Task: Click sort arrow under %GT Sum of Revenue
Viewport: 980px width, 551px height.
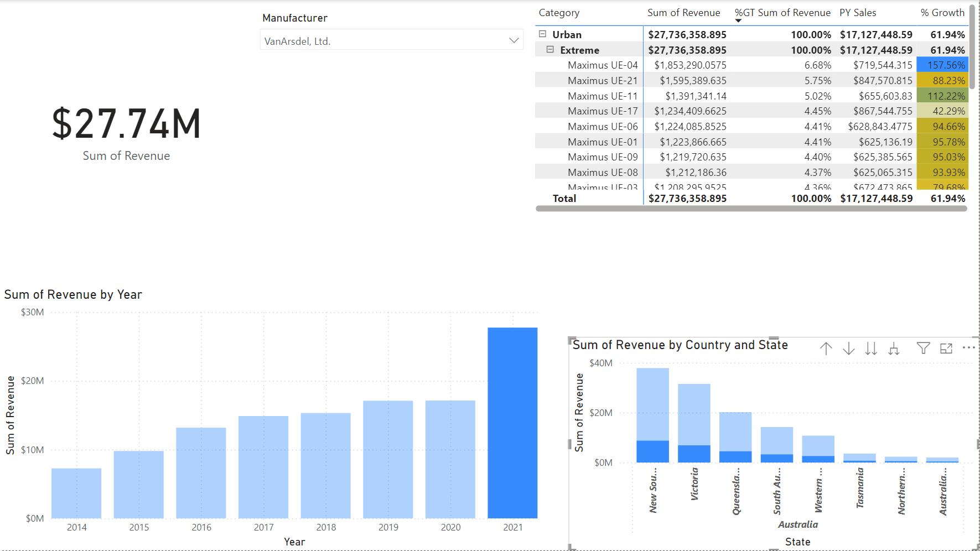Action: click(738, 21)
